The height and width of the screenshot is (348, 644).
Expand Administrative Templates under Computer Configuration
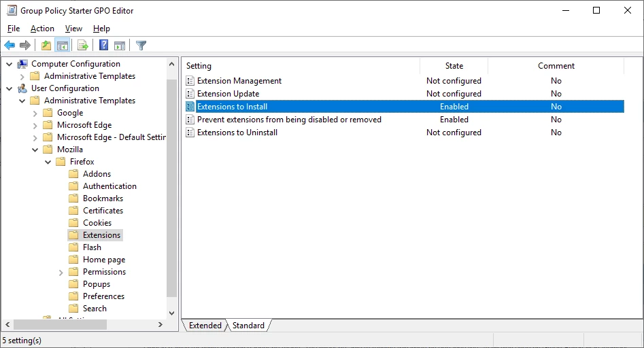pyautogui.click(x=22, y=76)
